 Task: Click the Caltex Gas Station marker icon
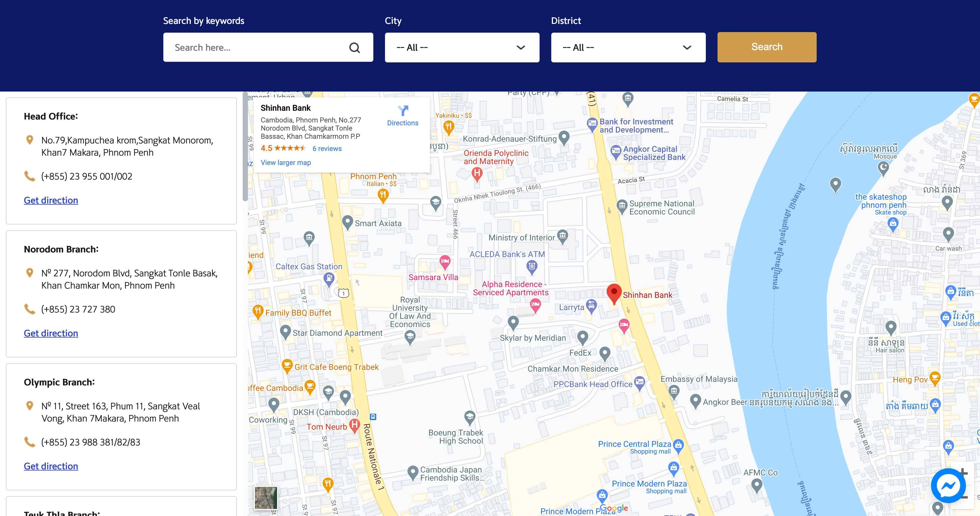pyautogui.click(x=329, y=279)
